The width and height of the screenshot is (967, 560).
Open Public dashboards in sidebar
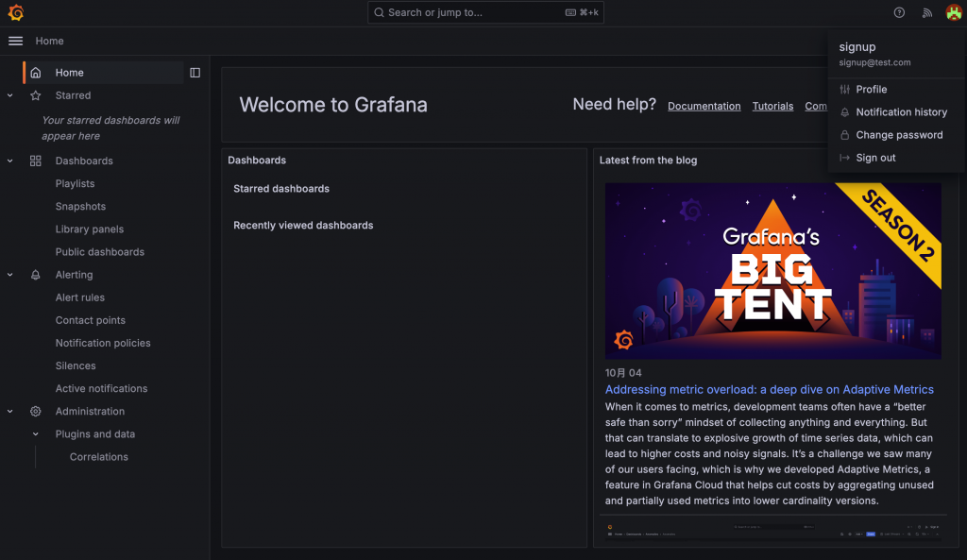(x=100, y=252)
